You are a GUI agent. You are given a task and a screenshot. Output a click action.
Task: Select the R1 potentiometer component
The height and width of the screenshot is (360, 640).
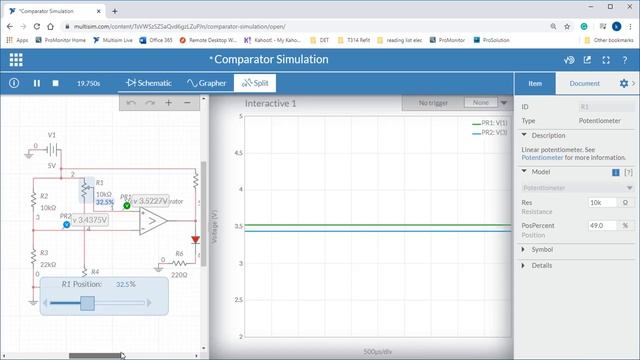[85, 190]
